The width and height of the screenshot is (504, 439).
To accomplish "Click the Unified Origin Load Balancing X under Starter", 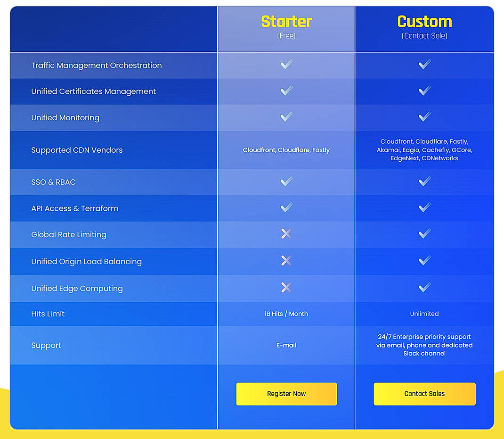I will click(x=286, y=261).
